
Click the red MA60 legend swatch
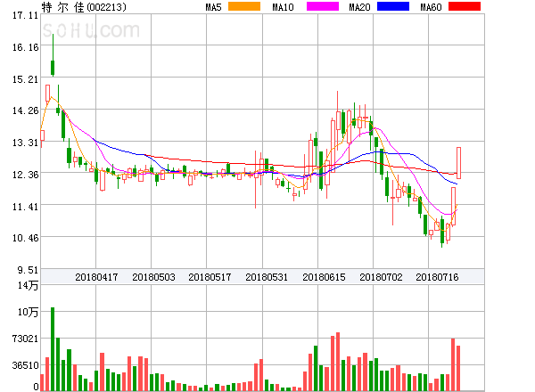coord(465,6)
